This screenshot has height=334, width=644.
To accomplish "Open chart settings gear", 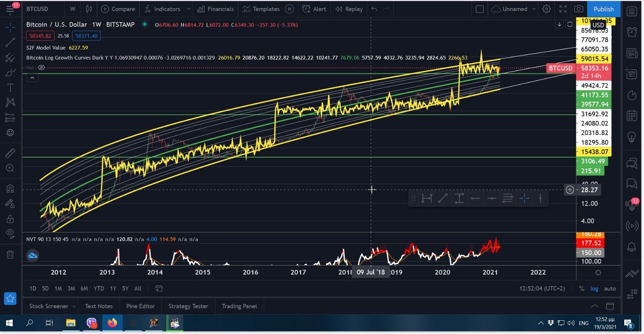I will point(546,9).
